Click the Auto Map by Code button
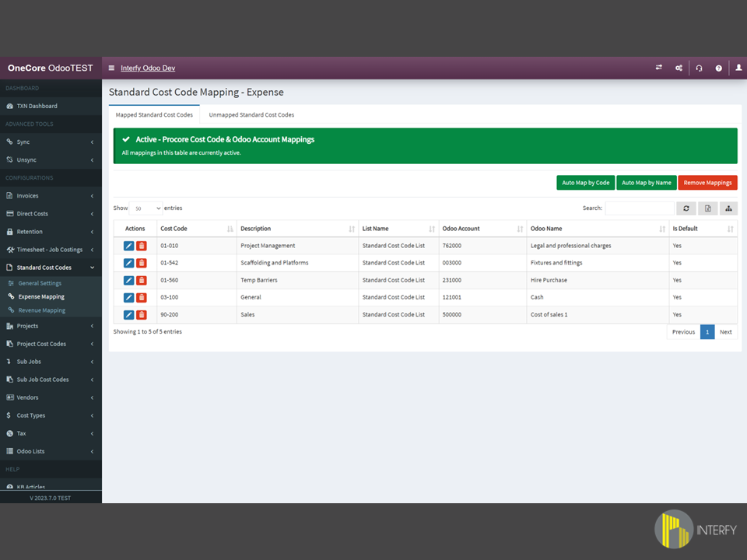747x560 pixels. (586, 183)
